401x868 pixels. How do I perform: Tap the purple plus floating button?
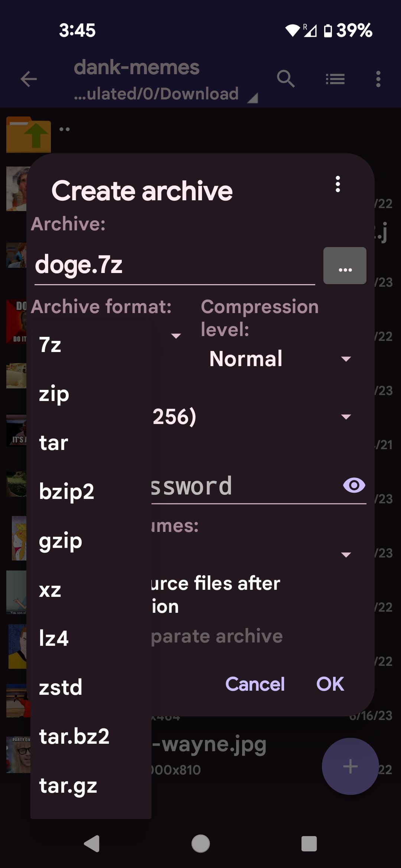(x=349, y=766)
